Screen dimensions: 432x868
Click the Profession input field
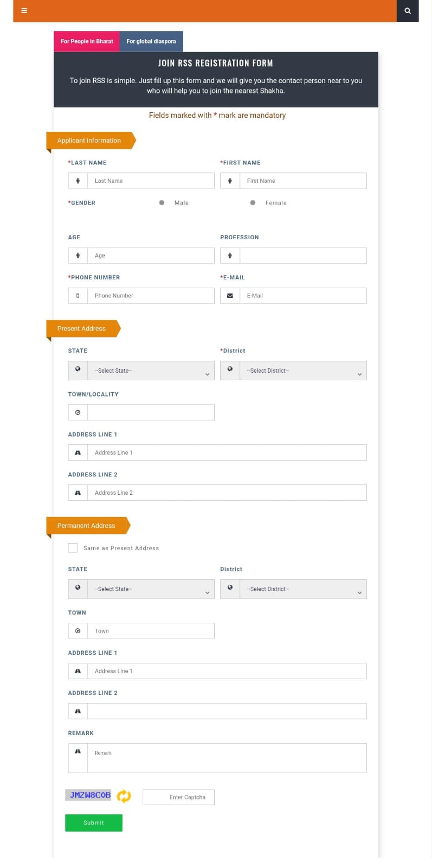pyautogui.click(x=303, y=256)
